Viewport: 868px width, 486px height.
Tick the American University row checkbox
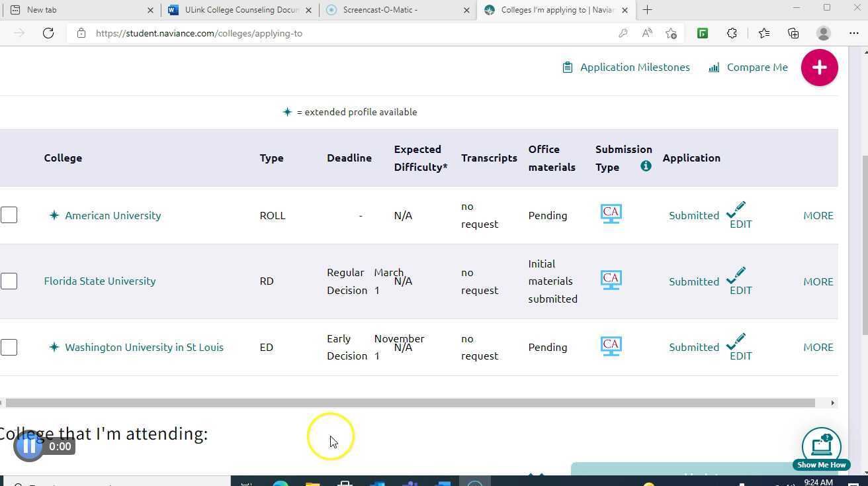pos(9,215)
